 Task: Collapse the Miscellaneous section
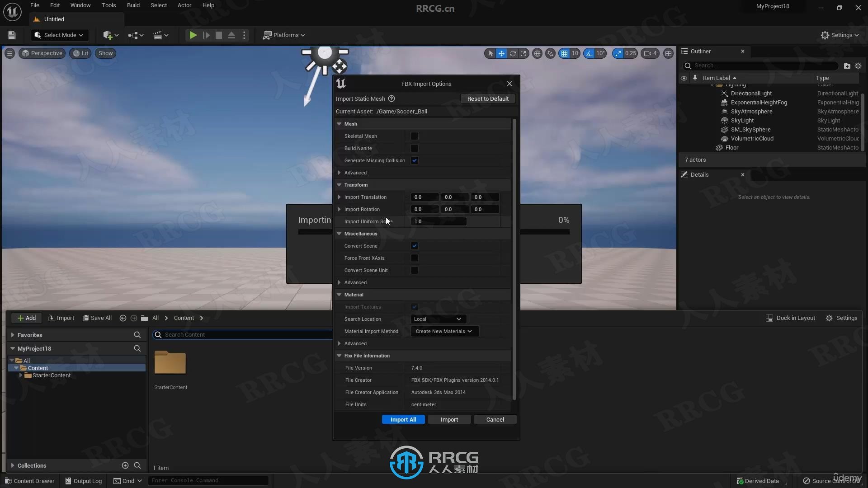click(339, 234)
